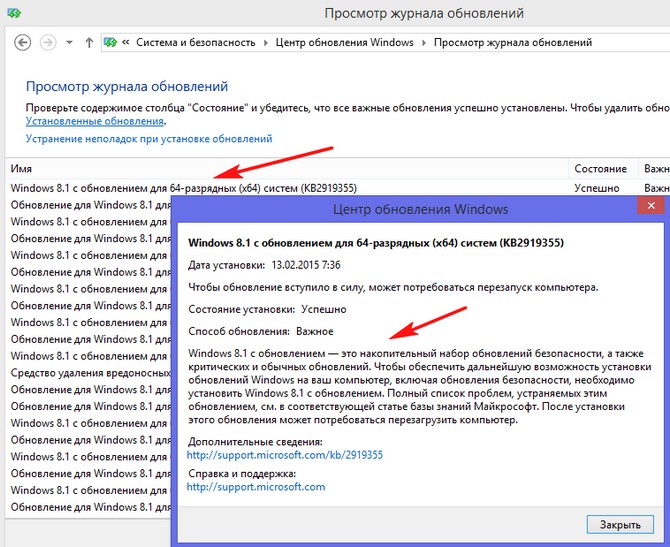Open the recent locations dropdown arrow

69,43
